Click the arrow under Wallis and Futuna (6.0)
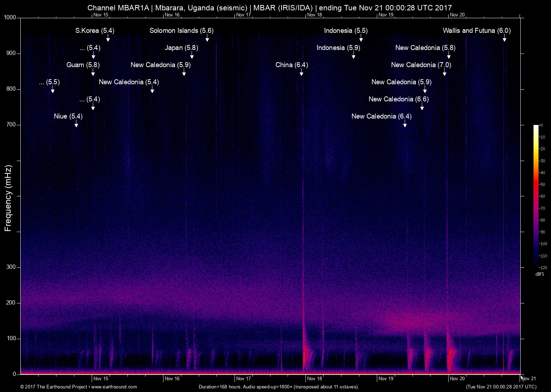This screenshot has height=392, width=551. 504,38
